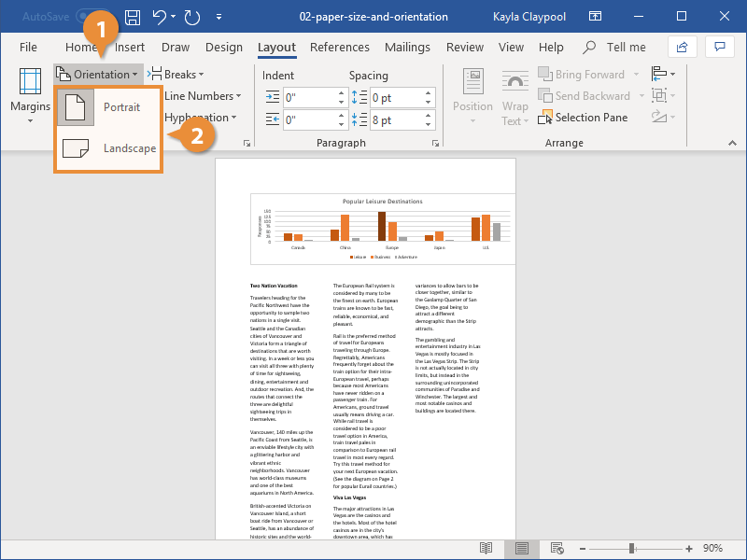The image size is (747, 560).
Task: Click the Save icon in title bar
Action: click(x=132, y=17)
